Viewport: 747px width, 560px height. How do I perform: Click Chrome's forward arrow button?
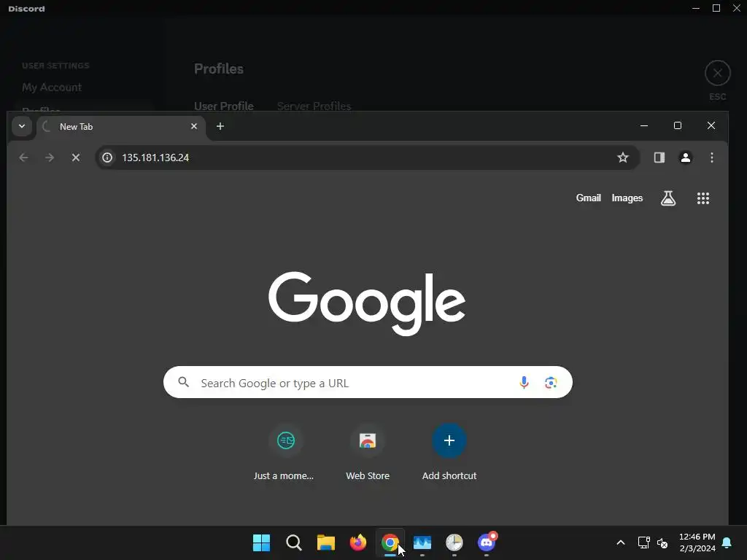[x=50, y=157]
